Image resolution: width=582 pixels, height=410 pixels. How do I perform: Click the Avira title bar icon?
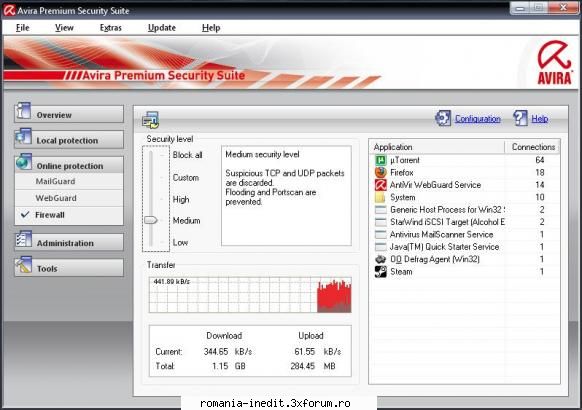9,10
